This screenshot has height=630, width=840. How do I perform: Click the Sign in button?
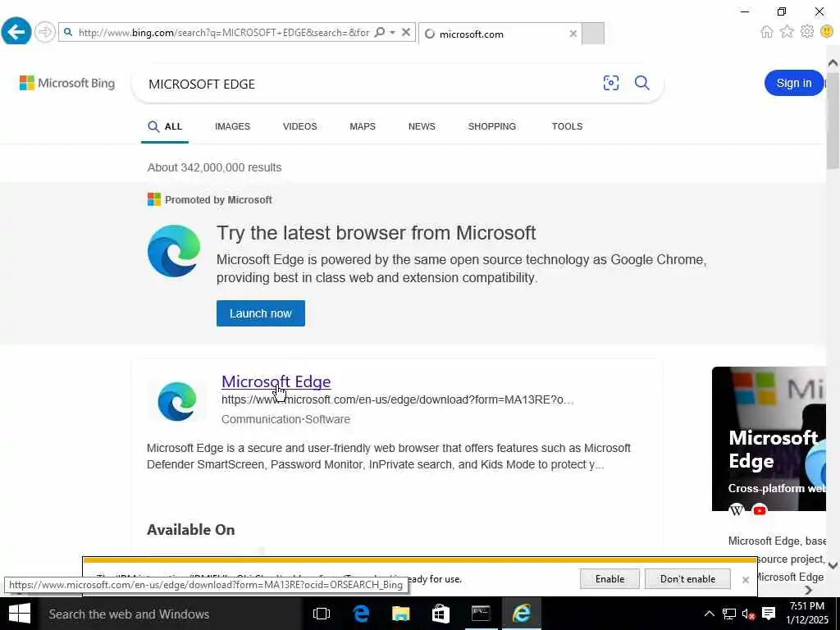tap(793, 83)
